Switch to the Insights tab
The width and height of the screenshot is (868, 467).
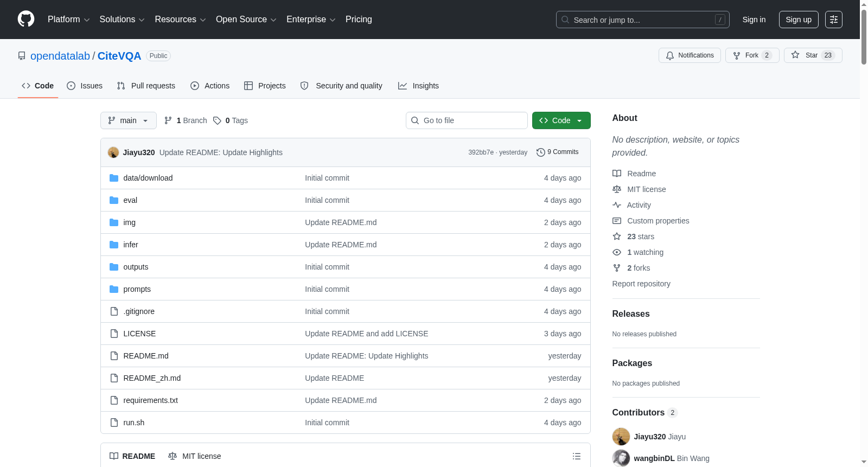[x=418, y=86]
